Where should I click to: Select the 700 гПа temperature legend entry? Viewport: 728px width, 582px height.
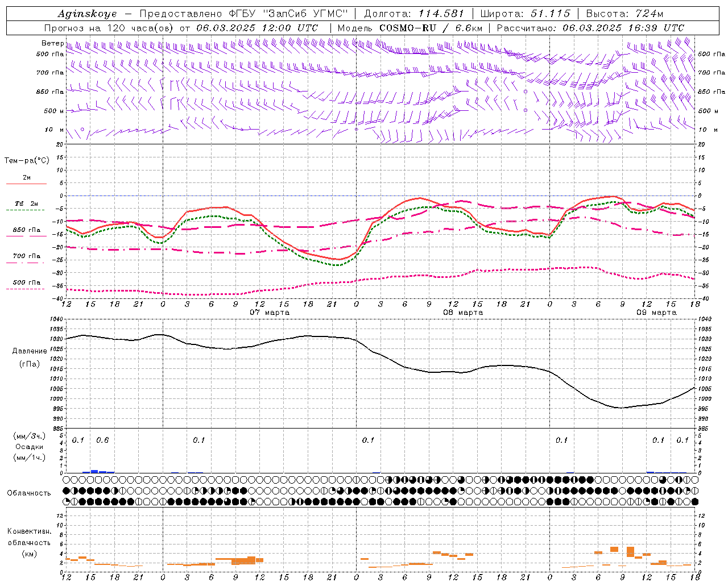(x=26, y=256)
